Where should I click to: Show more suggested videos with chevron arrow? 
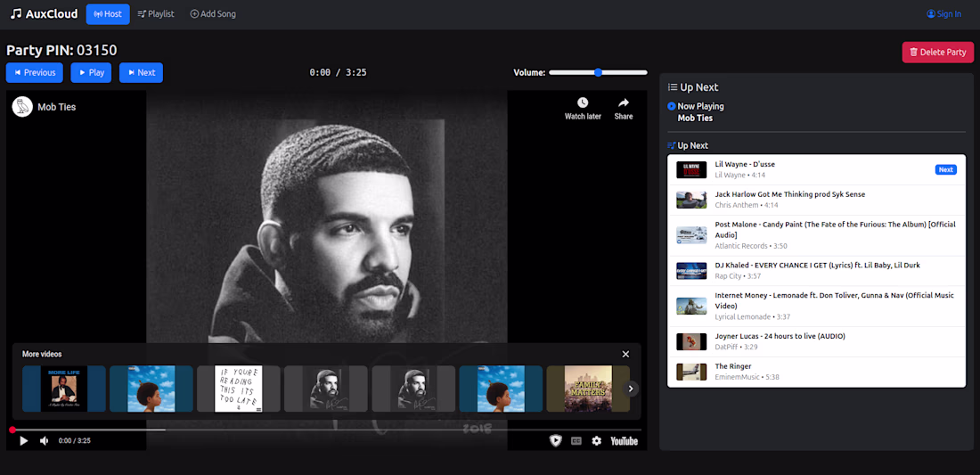(x=631, y=389)
